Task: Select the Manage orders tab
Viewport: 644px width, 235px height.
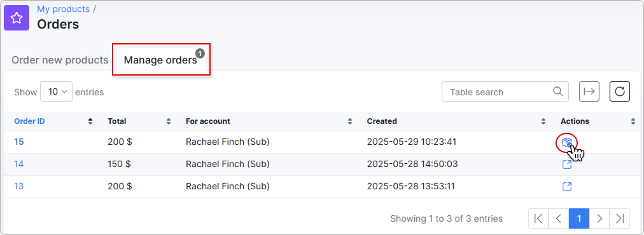Action: (160, 60)
